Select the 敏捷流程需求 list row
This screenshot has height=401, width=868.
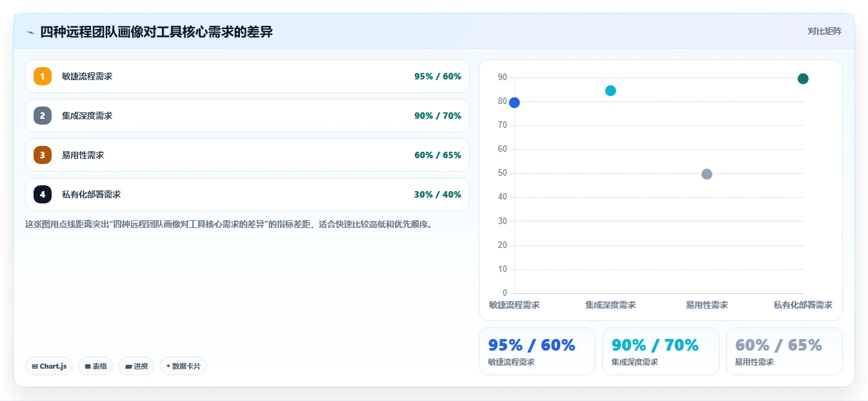(247, 76)
